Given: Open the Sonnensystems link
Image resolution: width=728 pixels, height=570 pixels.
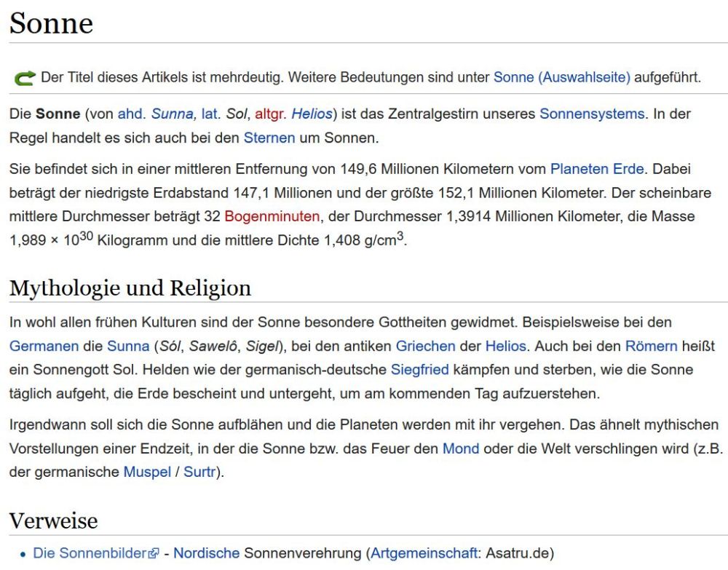Looking at the screenshot, I should point(592,114).
